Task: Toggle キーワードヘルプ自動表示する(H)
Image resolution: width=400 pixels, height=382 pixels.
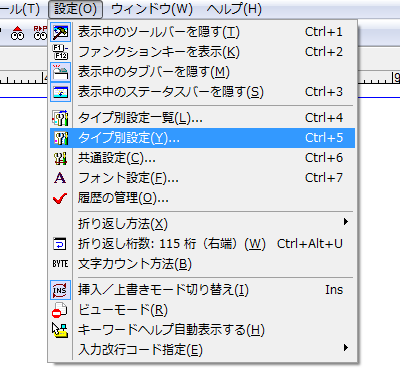Action: (x=202, y=330)
